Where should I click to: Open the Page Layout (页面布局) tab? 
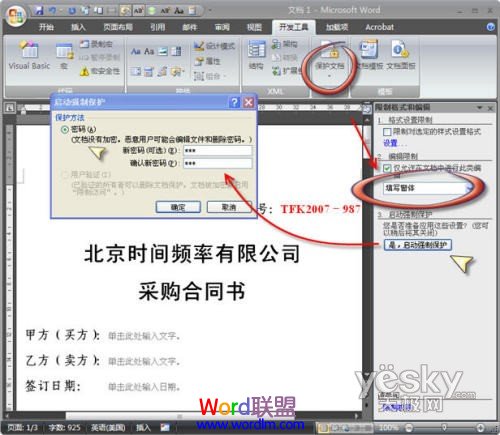(x=118, y=27)
